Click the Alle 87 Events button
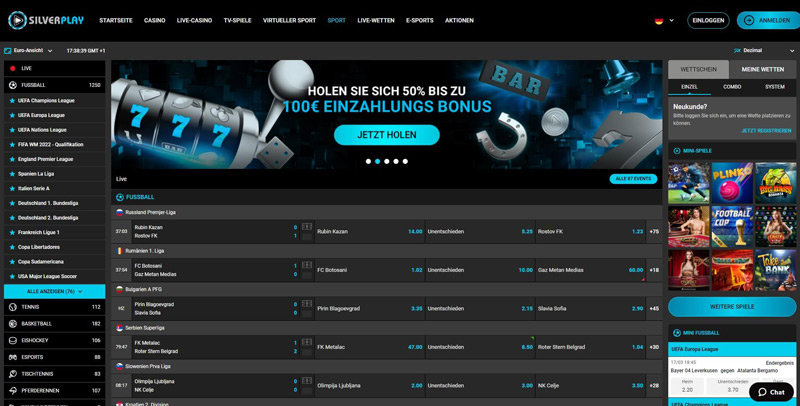The width and height of the screenshot is (800, 406). click(633, 179)
